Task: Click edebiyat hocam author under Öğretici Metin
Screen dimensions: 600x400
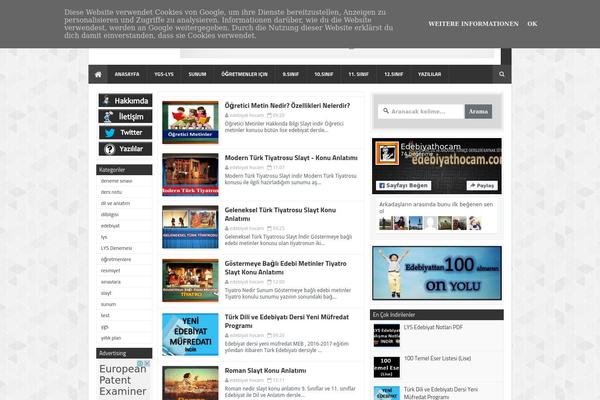Action: 247,115
